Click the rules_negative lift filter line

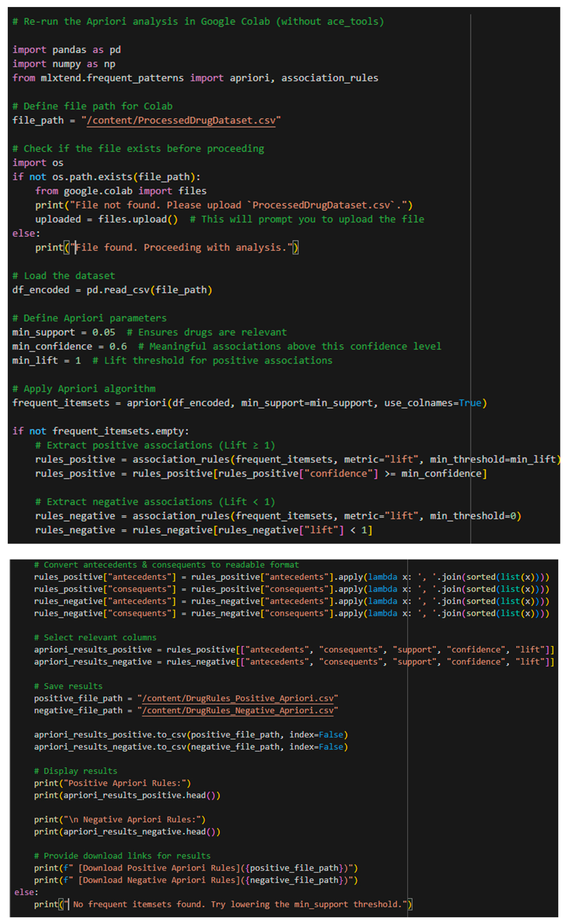click(203, 530)
